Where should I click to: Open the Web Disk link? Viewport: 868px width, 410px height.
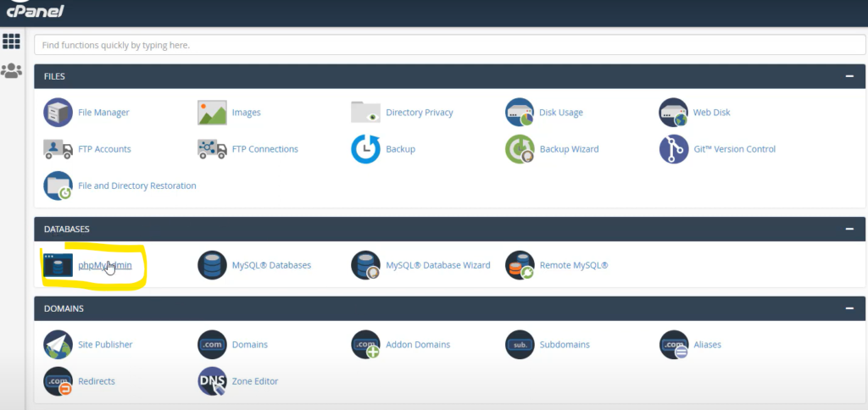click(712, 113)
